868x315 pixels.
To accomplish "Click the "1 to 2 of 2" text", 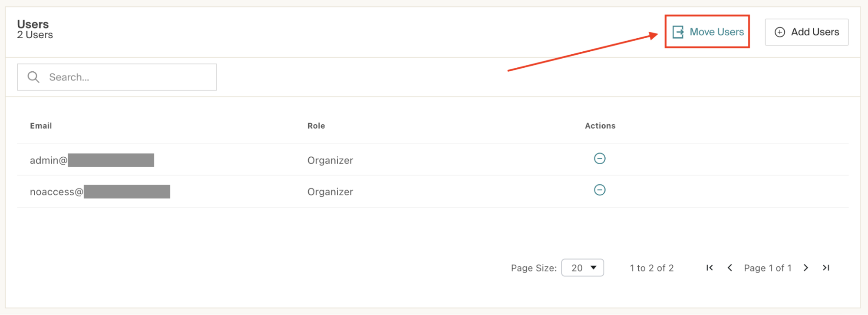I will [652, 268].
